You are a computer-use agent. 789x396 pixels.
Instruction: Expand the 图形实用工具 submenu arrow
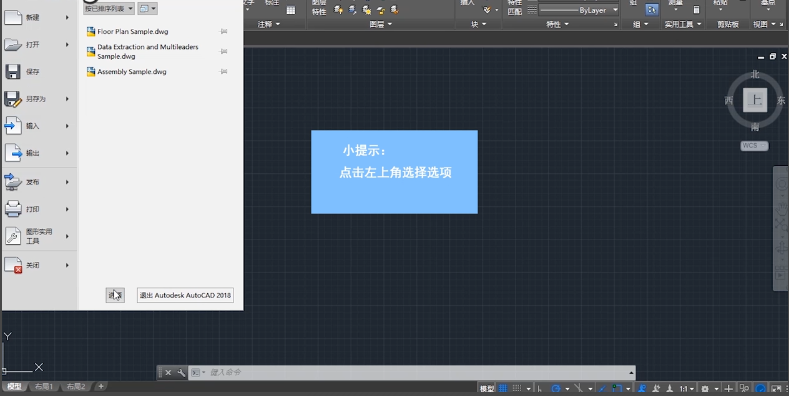pos(67,236)
